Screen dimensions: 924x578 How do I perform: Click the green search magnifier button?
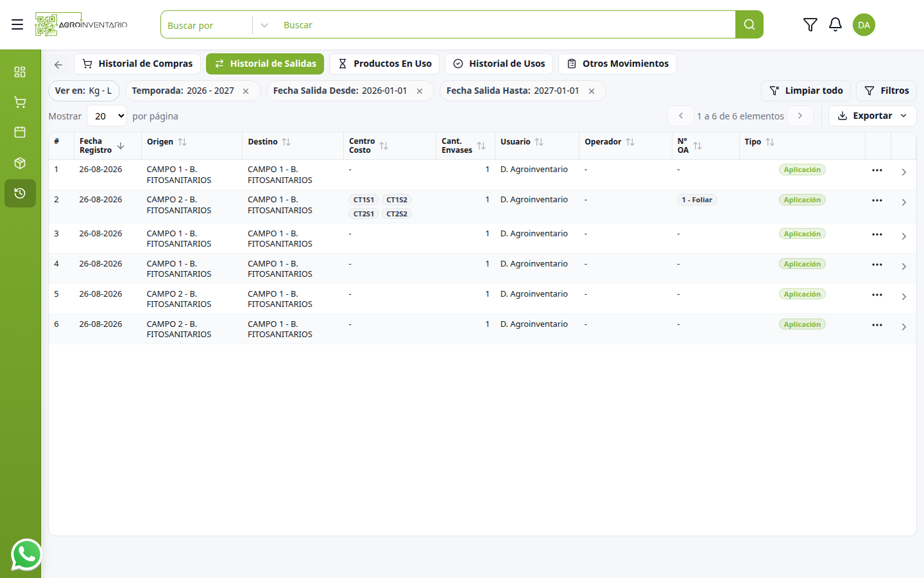click(749, 24)
